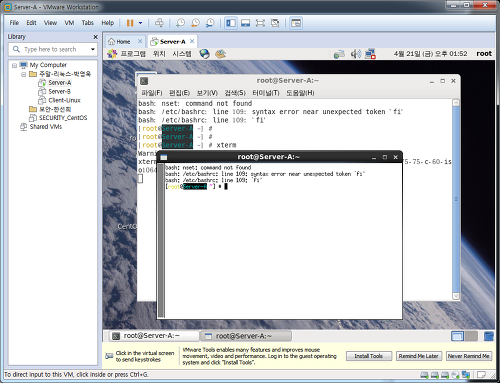Click the gnome-terminal vertical scrollbar
500x383 pixels.
(x=456, y=199)
